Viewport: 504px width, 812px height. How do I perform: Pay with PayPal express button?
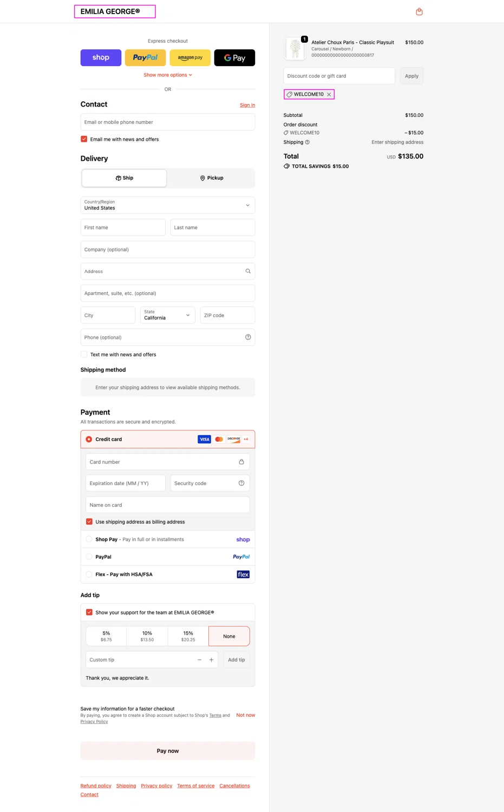145,57
